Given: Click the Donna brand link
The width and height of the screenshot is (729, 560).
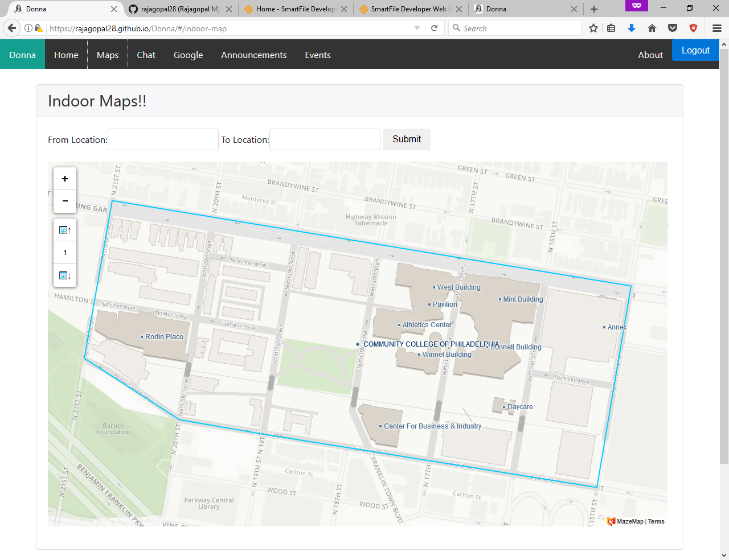Looking at the screenshot, I should 22,55.
